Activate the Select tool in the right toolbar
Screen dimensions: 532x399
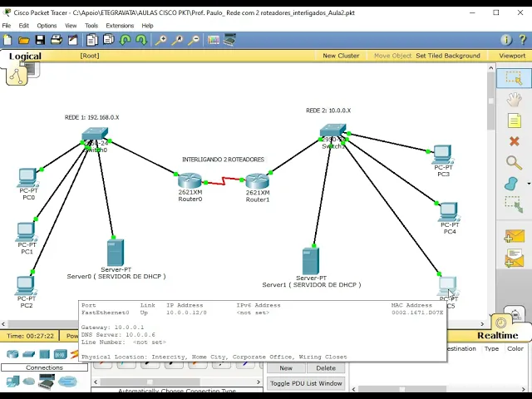514,78
